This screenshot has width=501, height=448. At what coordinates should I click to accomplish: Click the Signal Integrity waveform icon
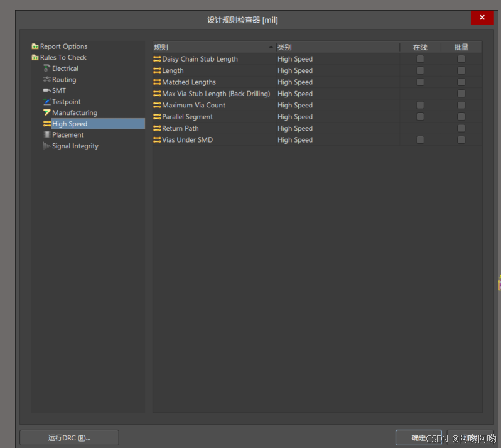click(x=46, y=146)
